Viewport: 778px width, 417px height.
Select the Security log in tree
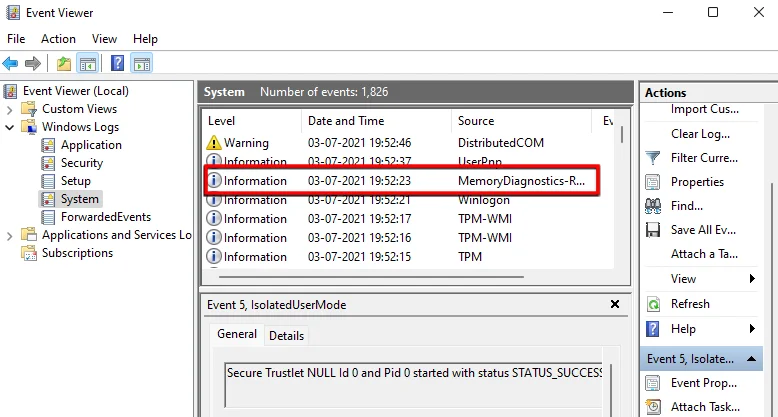[81, 163]
